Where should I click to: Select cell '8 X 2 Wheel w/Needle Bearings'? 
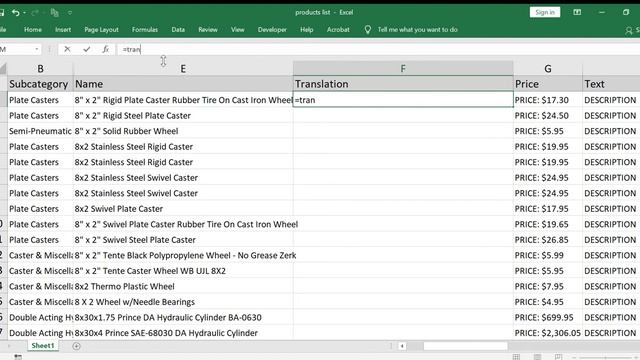183,302
